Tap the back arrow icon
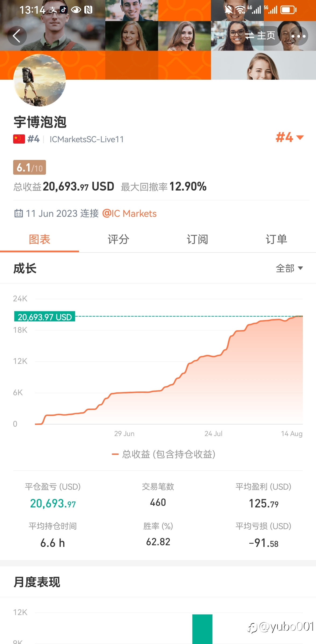 [17, 36]
